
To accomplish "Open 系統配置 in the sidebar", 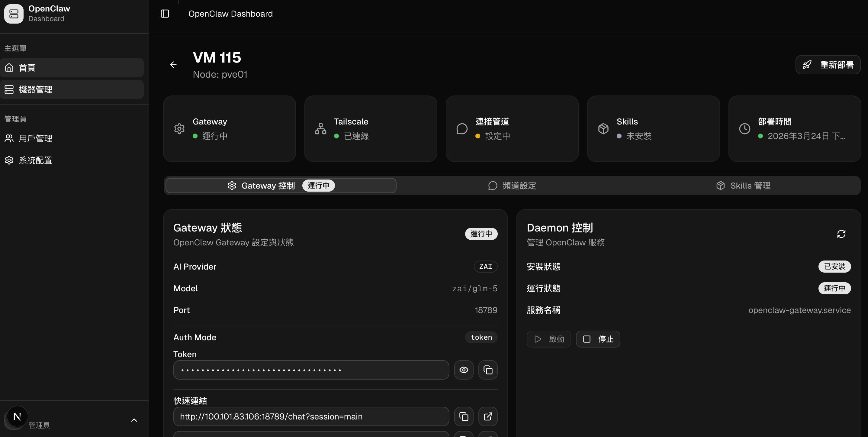I will tap(35, 160).
